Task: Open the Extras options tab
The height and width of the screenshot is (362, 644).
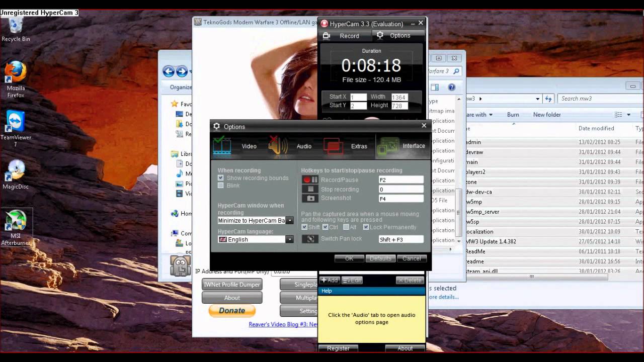Action: tap(348, 146)
